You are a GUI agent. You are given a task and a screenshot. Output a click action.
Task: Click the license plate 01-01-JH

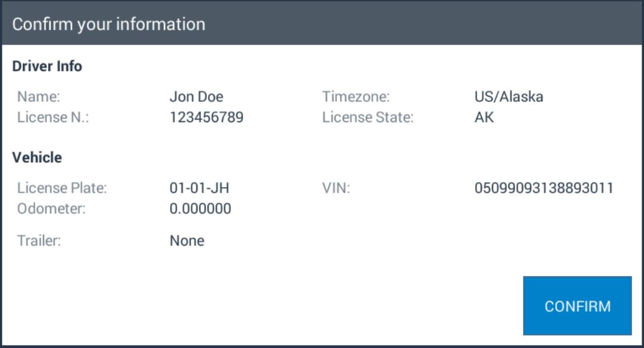pos(199,188)
